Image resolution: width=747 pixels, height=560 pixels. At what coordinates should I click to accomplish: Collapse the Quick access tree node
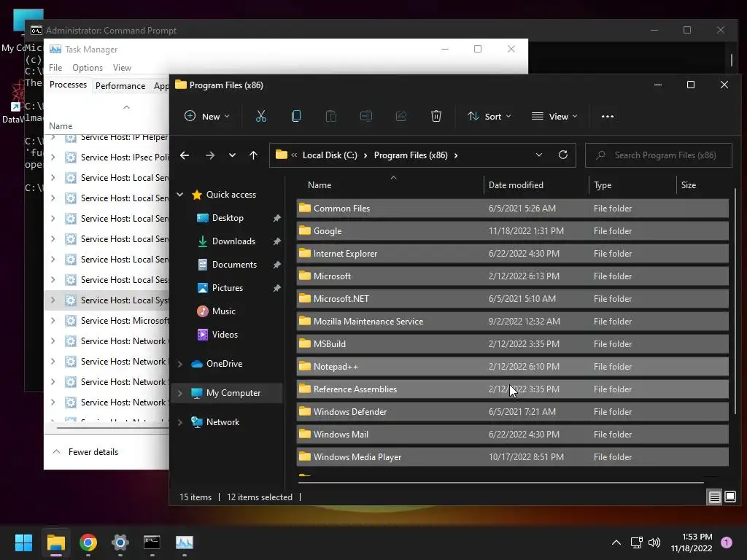180,194
